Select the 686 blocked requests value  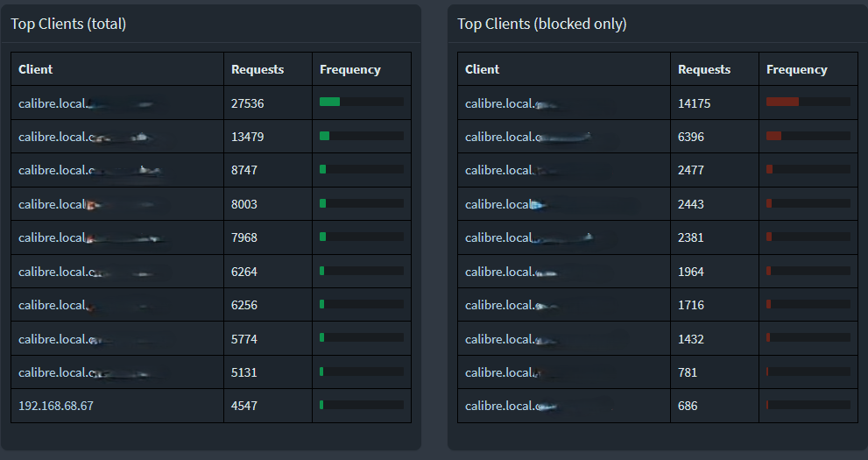point(688,406)
